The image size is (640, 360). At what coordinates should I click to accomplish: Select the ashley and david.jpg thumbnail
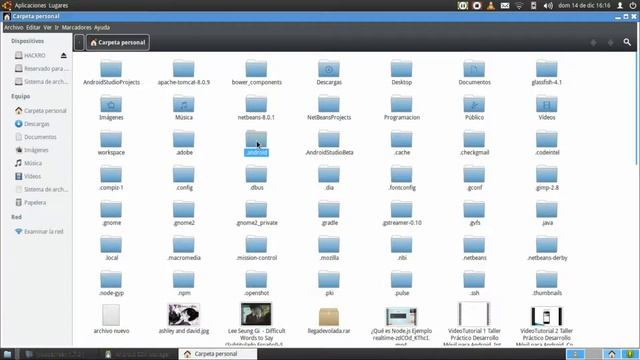point(184,315)
